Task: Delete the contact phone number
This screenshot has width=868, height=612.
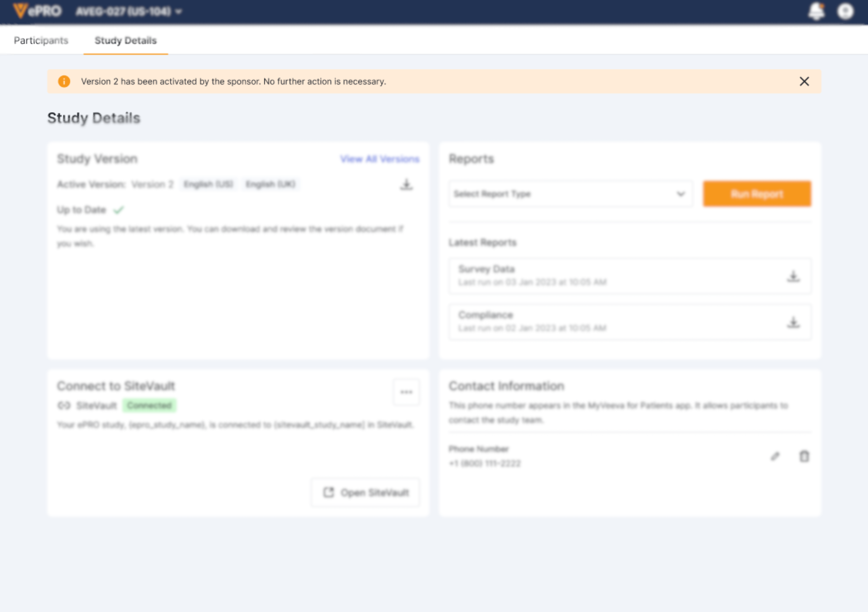Action: (x=804, y=456)
